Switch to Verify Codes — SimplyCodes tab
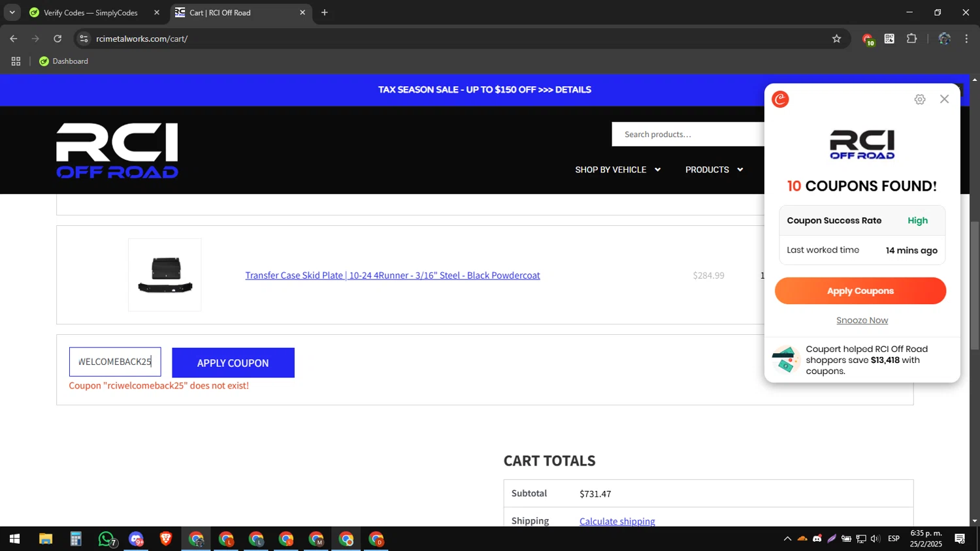 point(90,12)
